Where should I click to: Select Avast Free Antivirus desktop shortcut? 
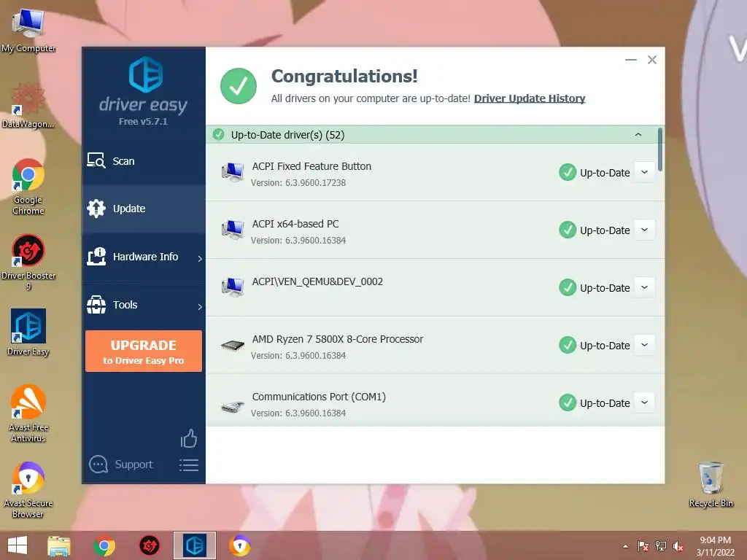pyautogui.click(x=28, y=413)
